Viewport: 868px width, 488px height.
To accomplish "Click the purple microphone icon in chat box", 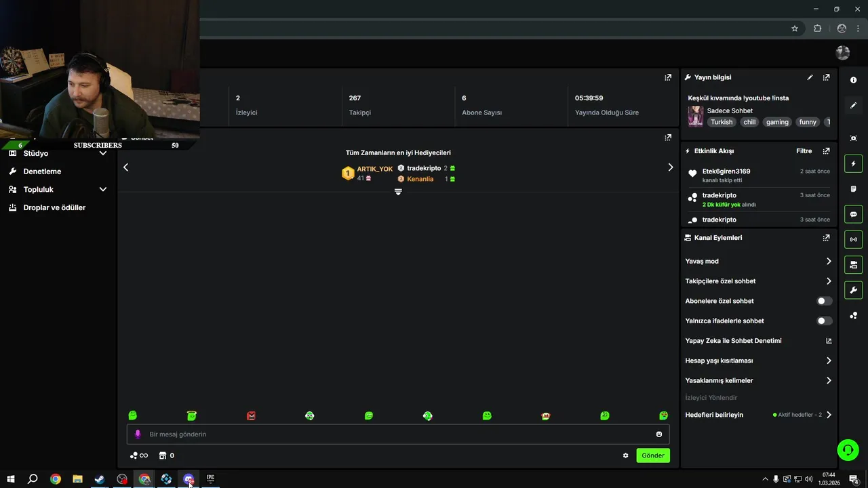I will [138, 434].
